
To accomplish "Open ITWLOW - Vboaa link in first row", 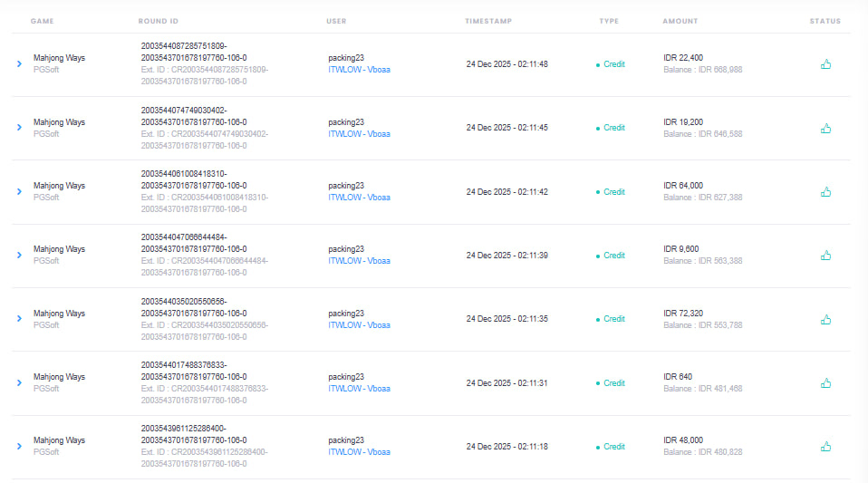I will [359, 70].
